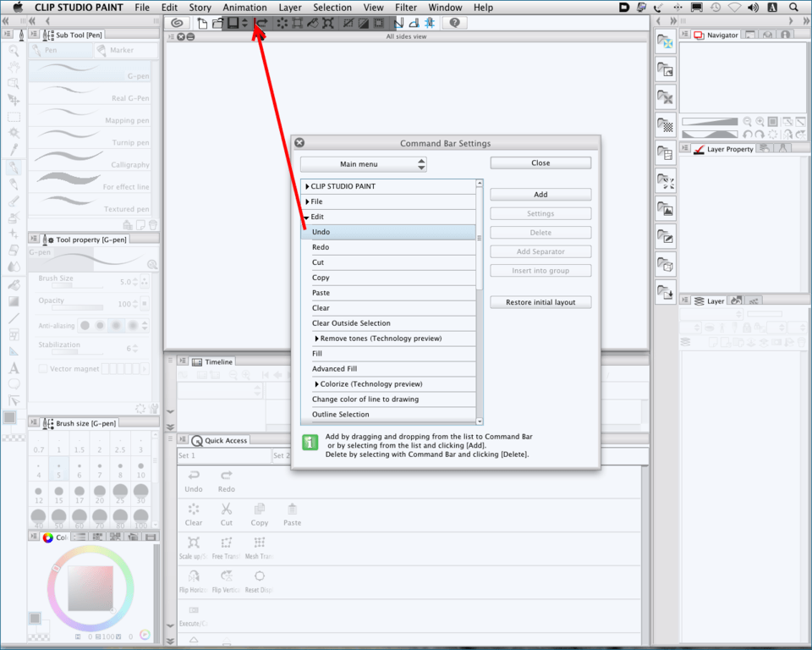Viewport: 812px width, 650px height.
Task: Click the Restore initial layout button
Action: click(540, 302)
